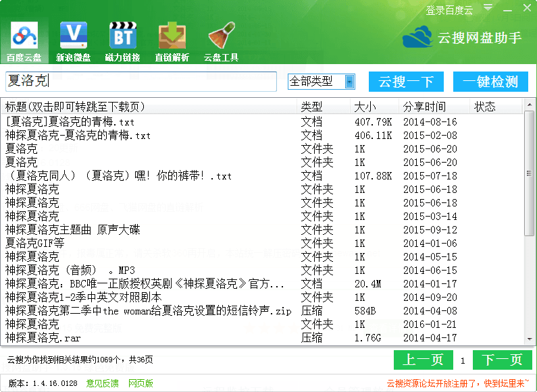Click the 407.79K size cell

click(374, 122)
